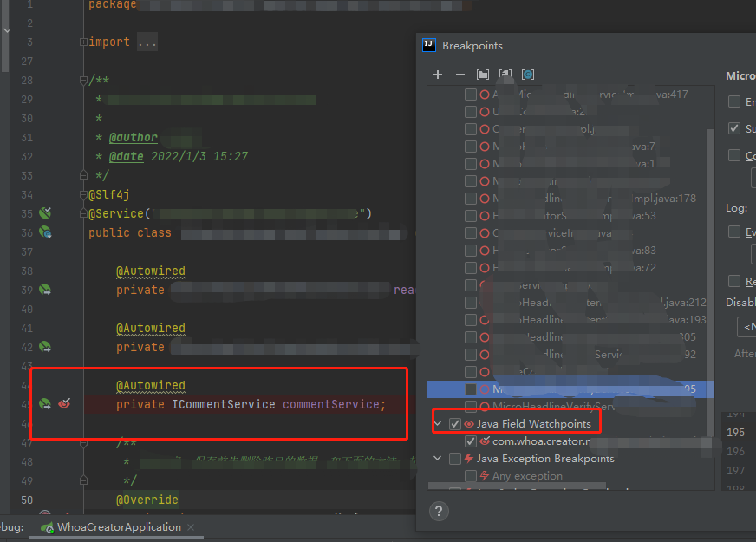Click the autowired gutter icon beside commentService line
Screen dimensions: 756x542
[45, 403]
